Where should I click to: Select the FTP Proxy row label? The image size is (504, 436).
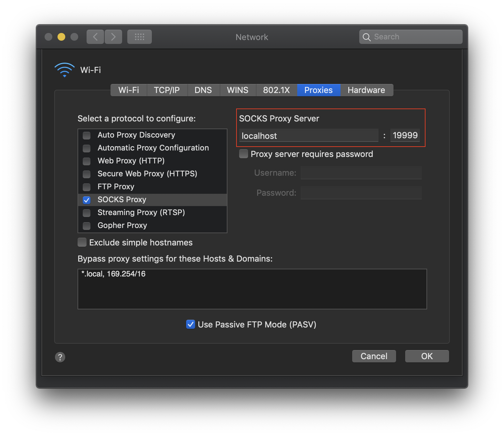[116, 187]
